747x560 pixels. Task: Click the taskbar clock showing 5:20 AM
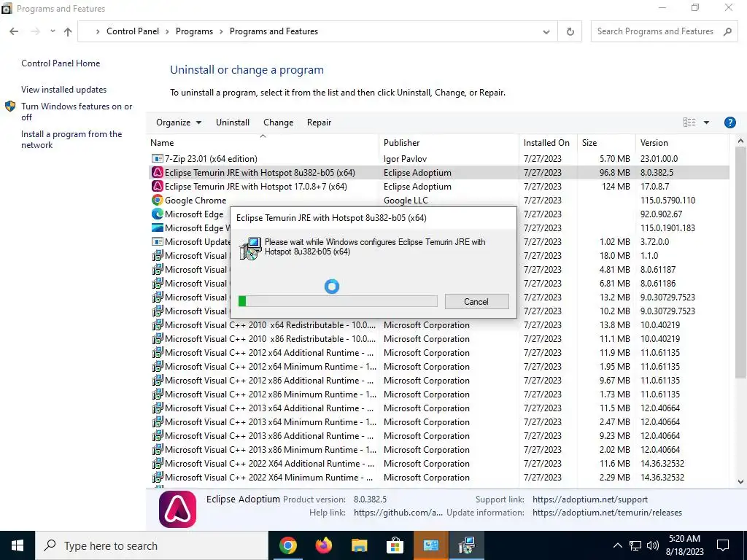pyautogui.click(x=684, y=545)
